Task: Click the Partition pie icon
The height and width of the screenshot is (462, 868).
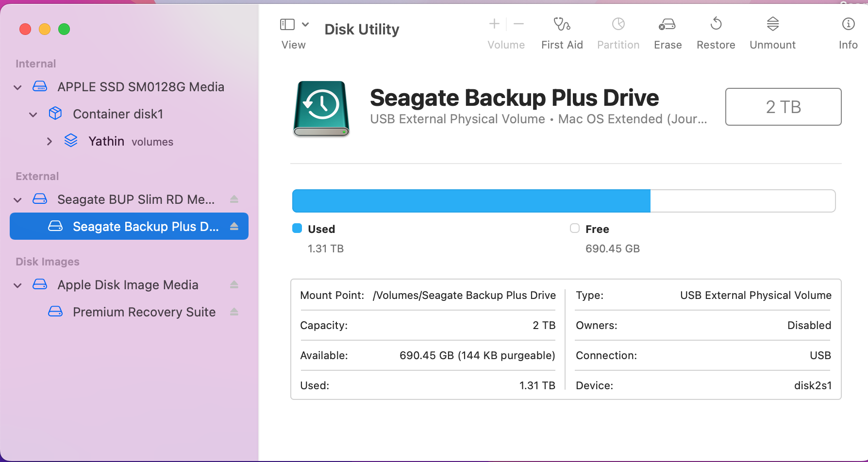Action: click(x=618, y=24)
